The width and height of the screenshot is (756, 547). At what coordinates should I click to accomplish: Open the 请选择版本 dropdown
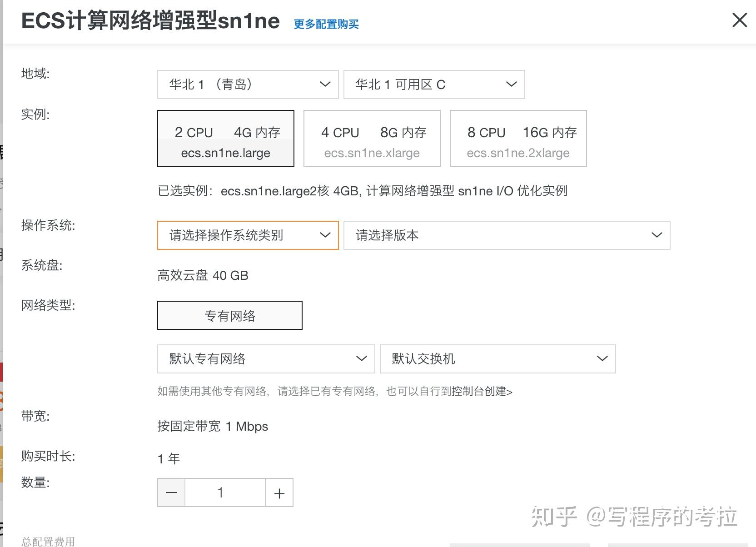tap(507, 235)
